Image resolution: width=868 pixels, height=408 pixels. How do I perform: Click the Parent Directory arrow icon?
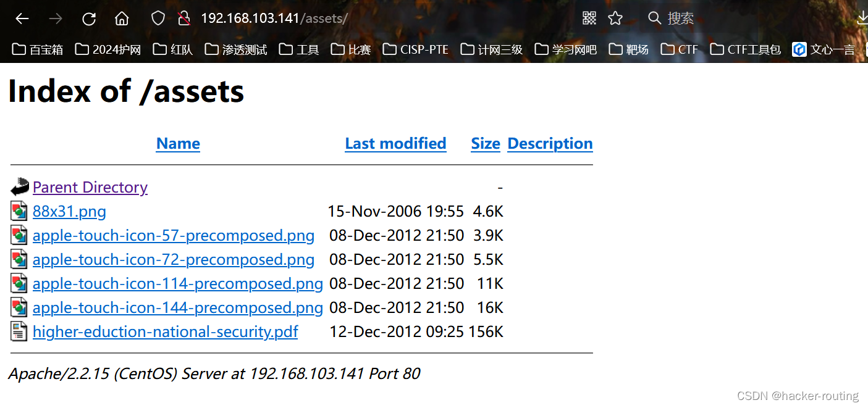pyautogui.click(x=19, y=186)
